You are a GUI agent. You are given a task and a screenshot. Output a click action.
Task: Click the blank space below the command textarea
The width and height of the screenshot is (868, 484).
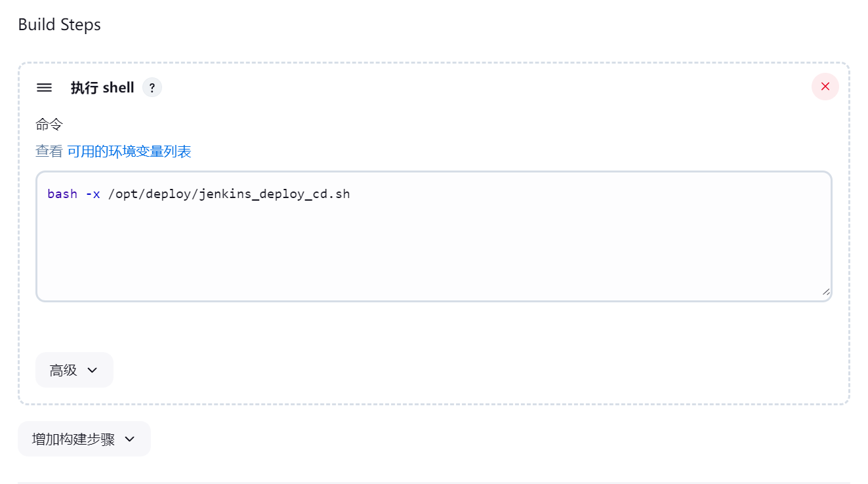click(434, 327)
